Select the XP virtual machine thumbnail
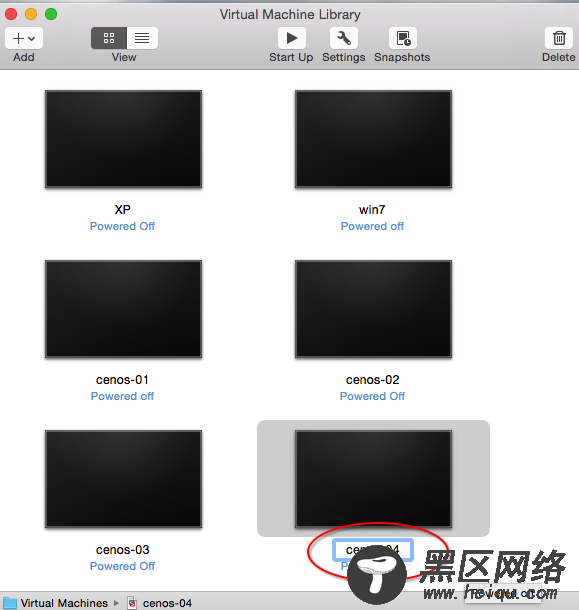The image size is (579, 610). (123, 139)
